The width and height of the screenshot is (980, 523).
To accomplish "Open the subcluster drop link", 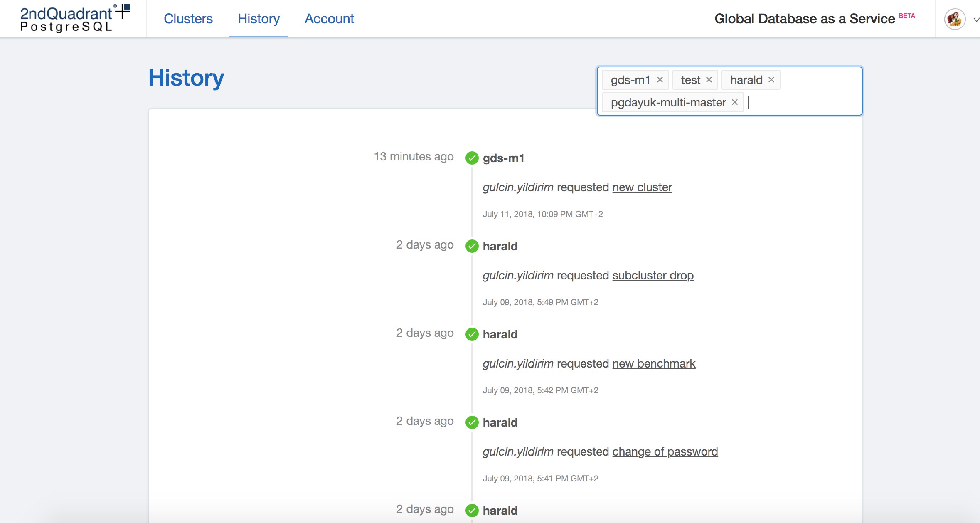I will (x=653, y=276).
